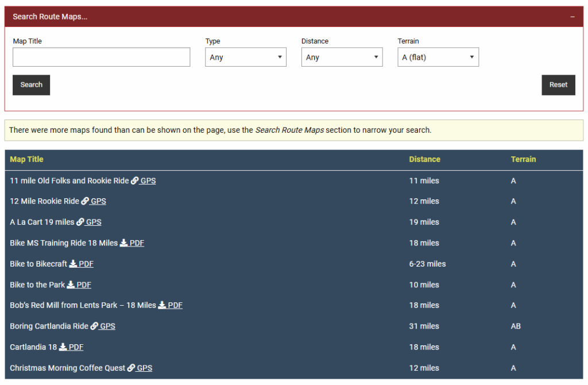Sort by the Map Title column header
The image size is (588, 385).
26,159
